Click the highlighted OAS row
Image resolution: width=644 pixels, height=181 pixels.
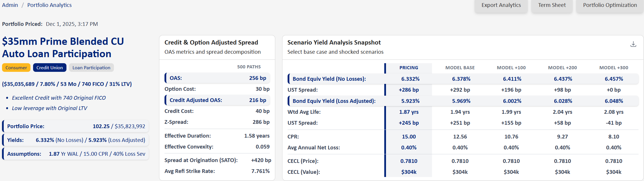pos(217,78)
